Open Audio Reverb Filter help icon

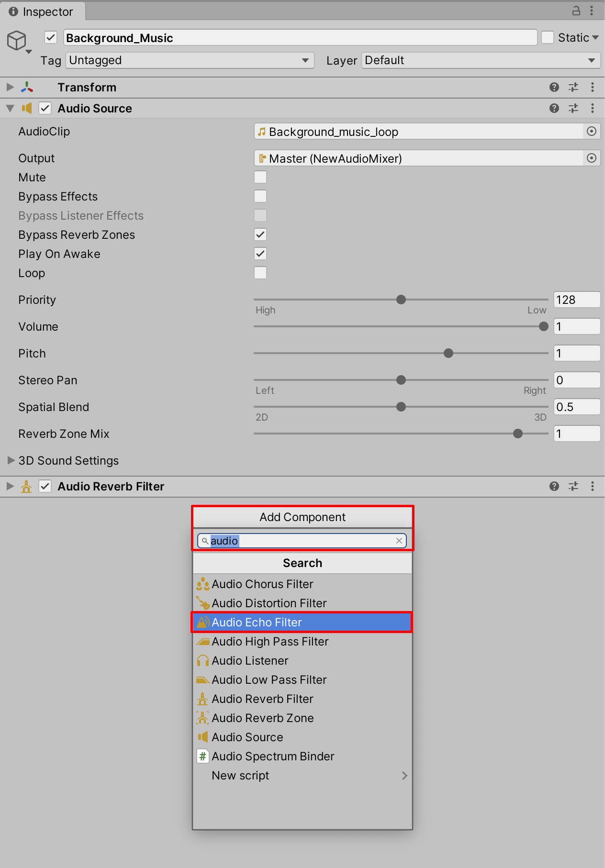click(x=554, y=486)
